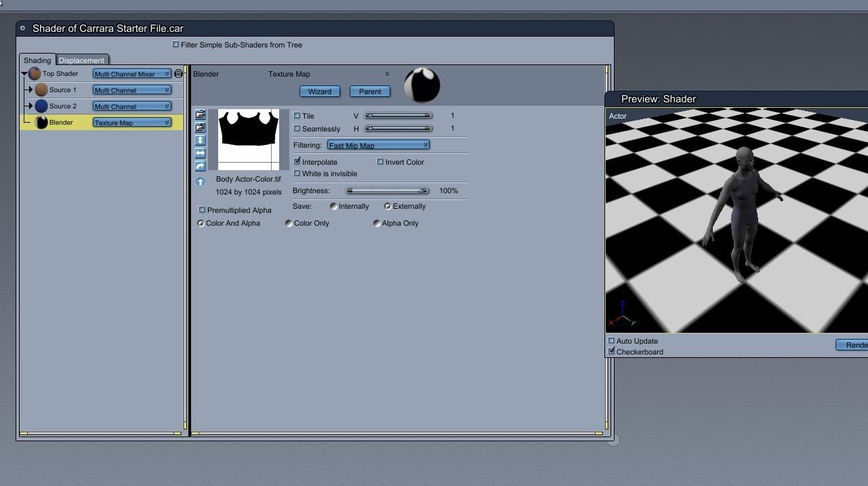Click the Top Shader sphere preview icon
868x486 pixels.
(35, 73)
